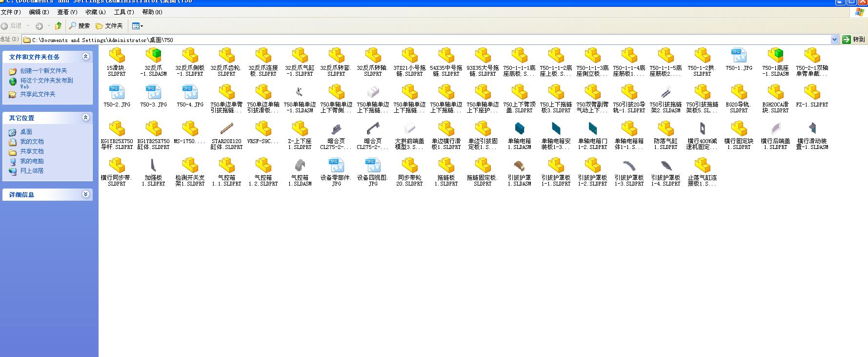Viewport: 868px width, 357px height.
Task: Select the 37X21小号拖链.SLDPRT file icon
Action: pos(409,55)
